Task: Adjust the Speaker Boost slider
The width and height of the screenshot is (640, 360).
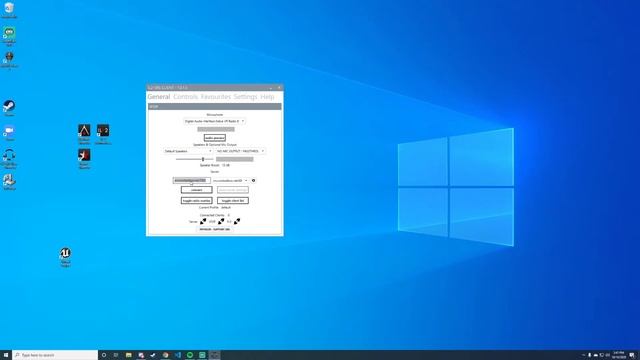Action: click(x=194, y=159)
